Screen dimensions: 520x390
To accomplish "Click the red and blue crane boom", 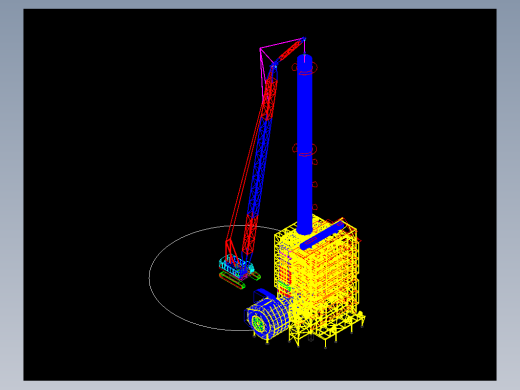I will coord(260,160).
